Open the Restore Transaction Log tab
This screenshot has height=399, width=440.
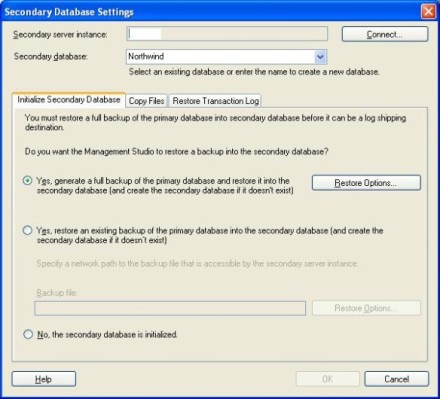pos(216,101)
